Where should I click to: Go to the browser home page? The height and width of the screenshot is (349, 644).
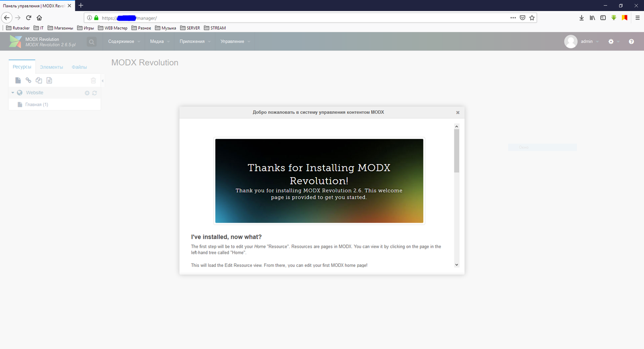[x=39, y=18]
